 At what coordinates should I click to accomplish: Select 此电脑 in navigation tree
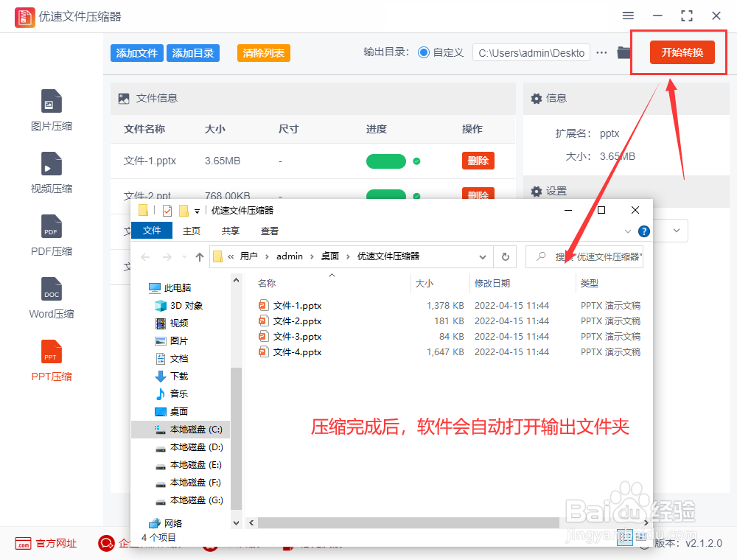[170, 287]
